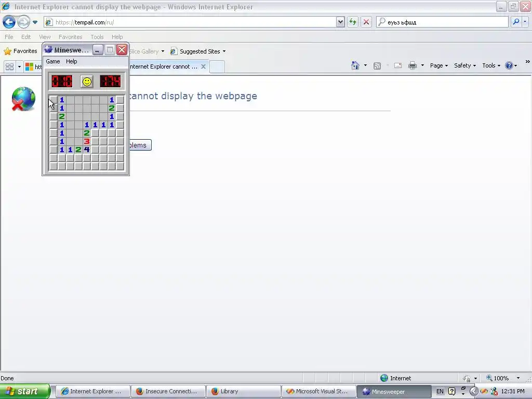Click the search magnifier button
This screenshot has height=399, width=532.
pos(516,22)
